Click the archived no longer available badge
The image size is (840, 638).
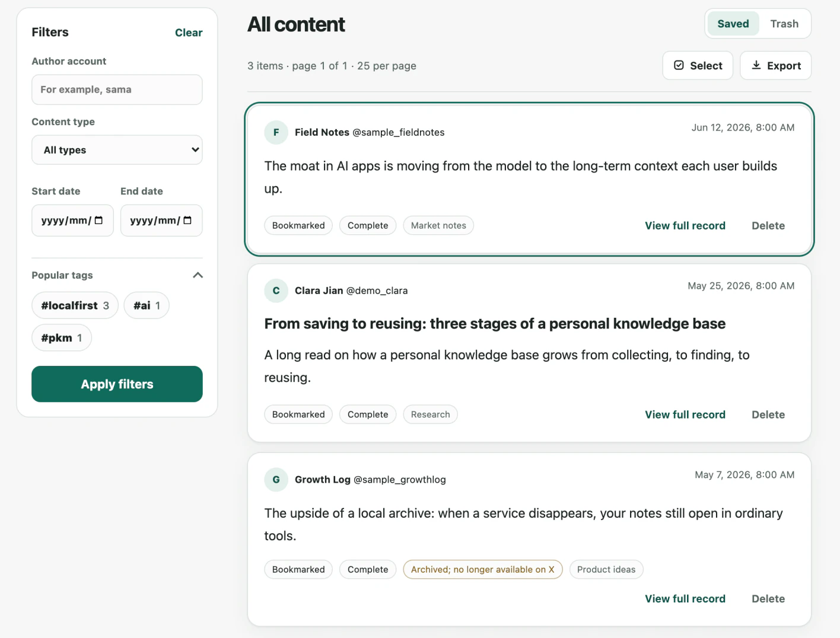pyautogui.click(x=483, y=569)
